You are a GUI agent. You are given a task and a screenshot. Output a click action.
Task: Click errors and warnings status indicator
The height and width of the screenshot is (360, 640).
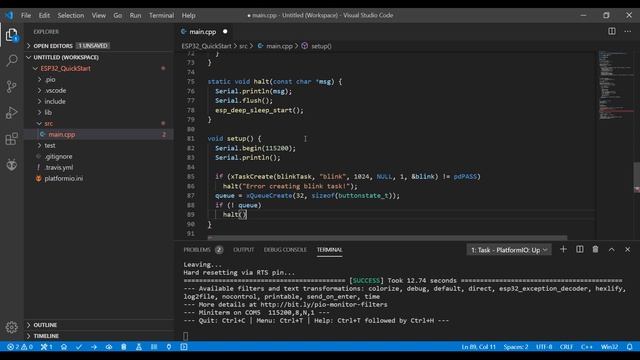tap(20, 347)
